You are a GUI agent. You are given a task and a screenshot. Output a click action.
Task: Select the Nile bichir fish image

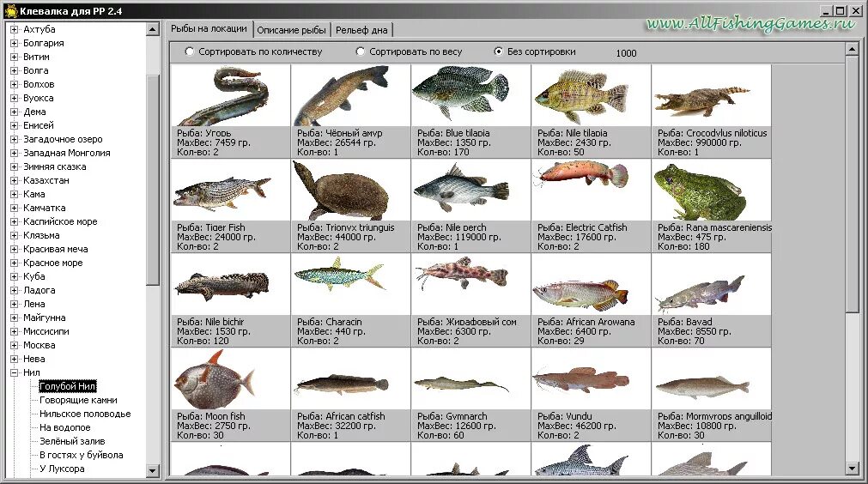coord(230,285)
